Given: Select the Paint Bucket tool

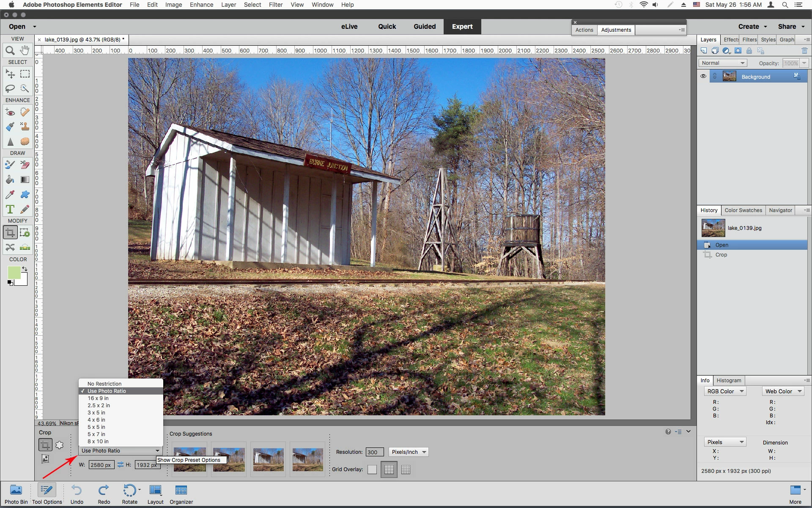Looking at the screenshot, I should (10, 179).
